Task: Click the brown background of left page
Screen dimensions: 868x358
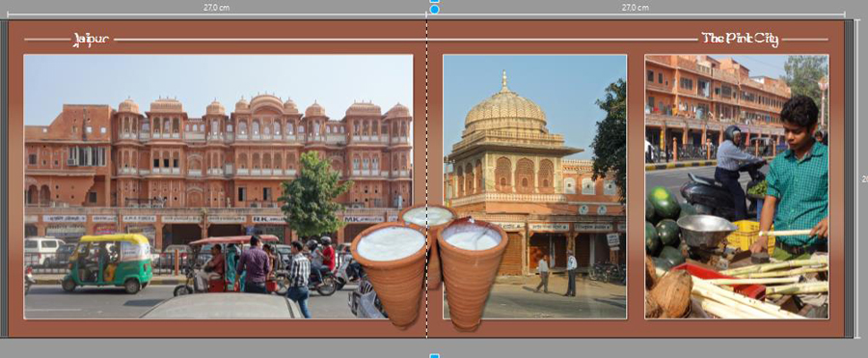Action: point(222,327)
